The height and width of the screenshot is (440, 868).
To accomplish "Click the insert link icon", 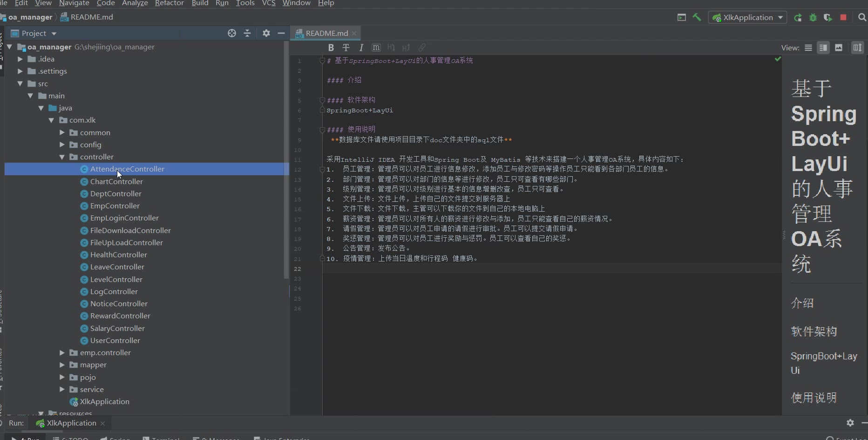I will point(422,48).
